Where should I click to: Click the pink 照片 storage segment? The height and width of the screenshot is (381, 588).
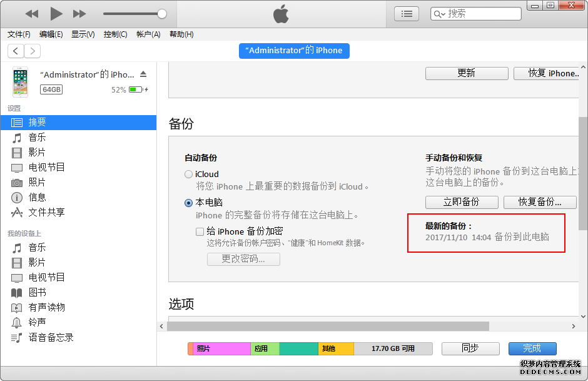coord(221,348)
